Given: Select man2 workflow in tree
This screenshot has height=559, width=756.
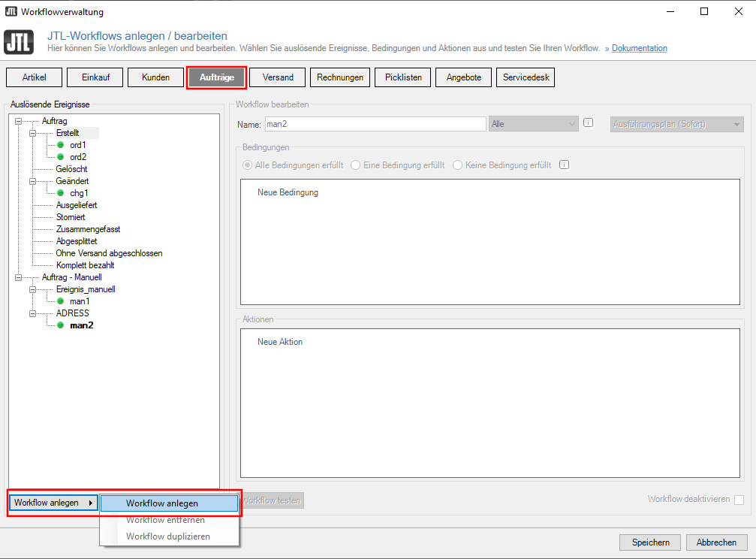Looking at the screenshot, I should coord(82,325).
